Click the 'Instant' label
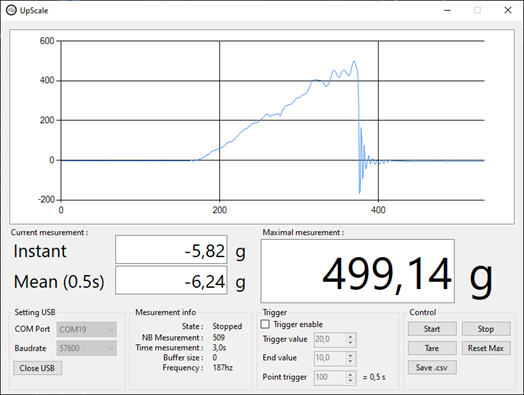This screenshot has height=395, width=524. pos(40,251)
